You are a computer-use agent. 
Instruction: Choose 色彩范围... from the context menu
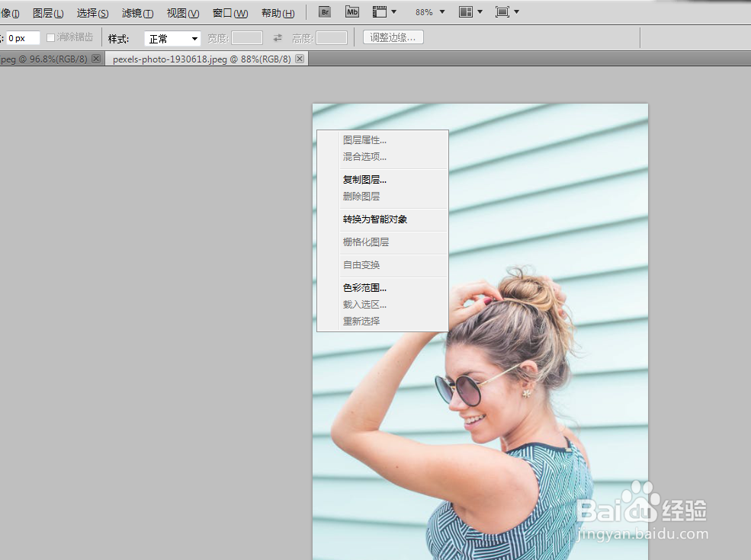tap(382, 288)
